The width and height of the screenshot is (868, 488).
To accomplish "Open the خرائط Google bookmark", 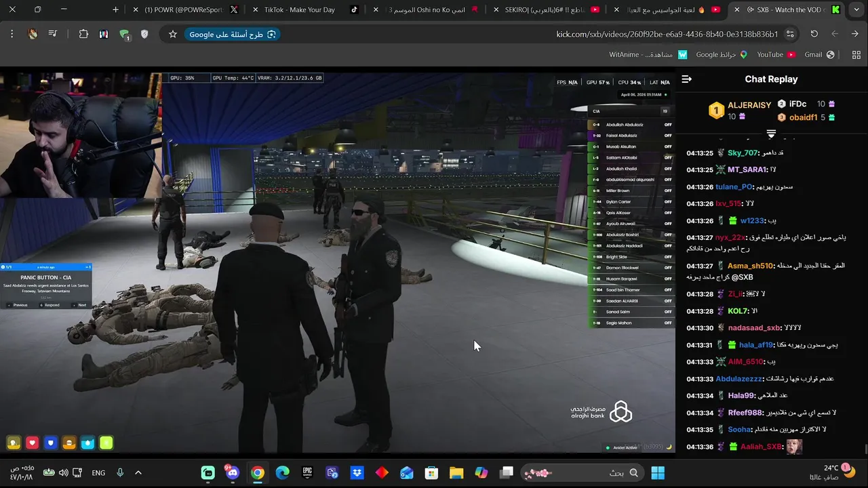I will [722, 55].
